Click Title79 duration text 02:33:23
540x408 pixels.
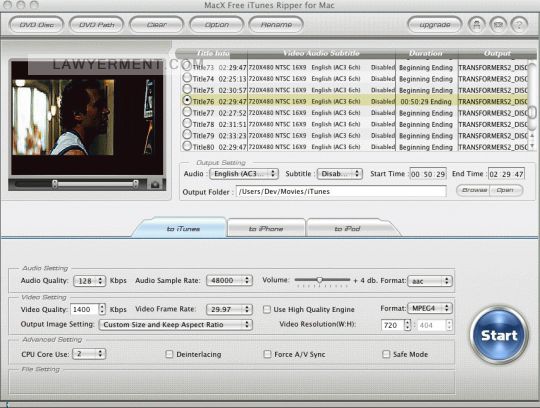pyautogui.click(x=232, y=136)
